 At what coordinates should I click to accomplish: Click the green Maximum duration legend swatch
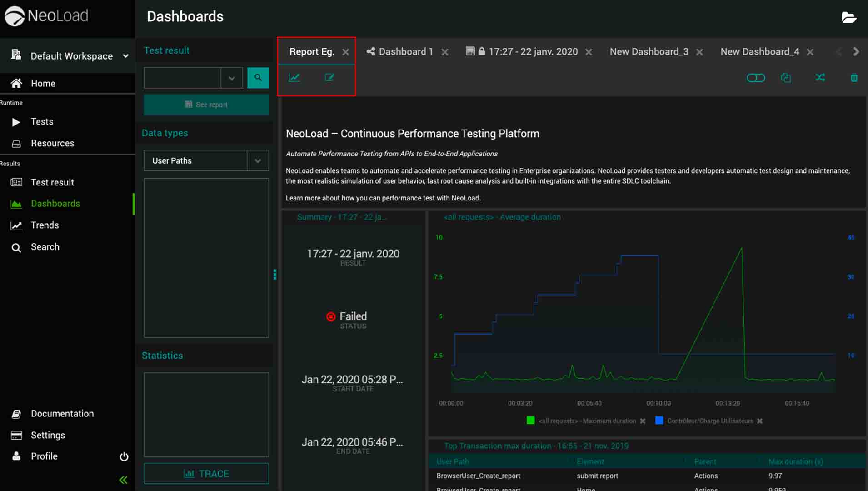coord(530,421)
